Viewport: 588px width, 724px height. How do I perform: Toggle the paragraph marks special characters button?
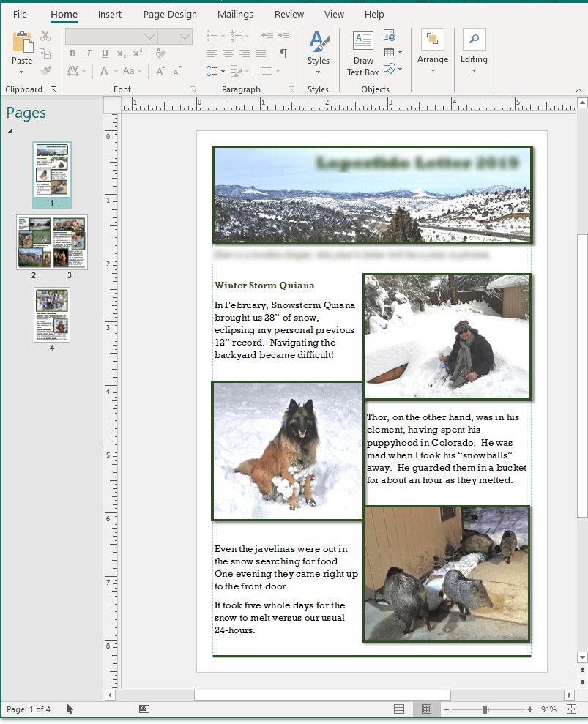coord(283,53)
